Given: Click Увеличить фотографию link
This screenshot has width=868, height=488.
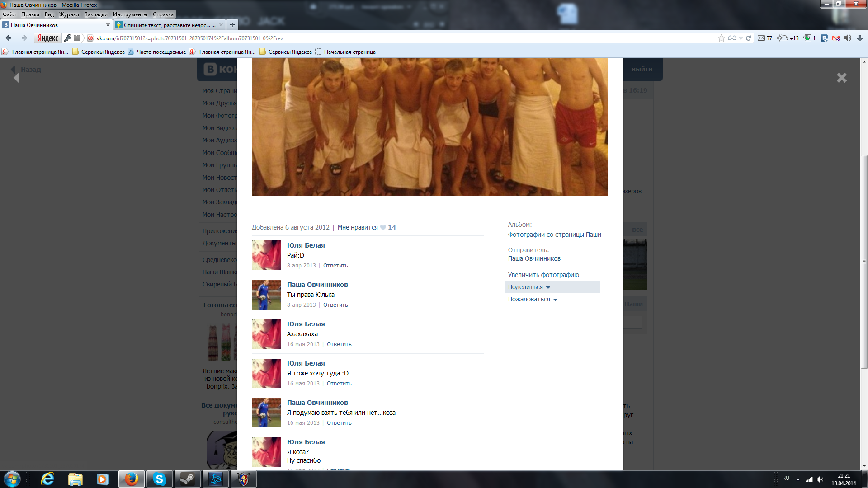Looking at the screenshot, I should coord(543,275).
